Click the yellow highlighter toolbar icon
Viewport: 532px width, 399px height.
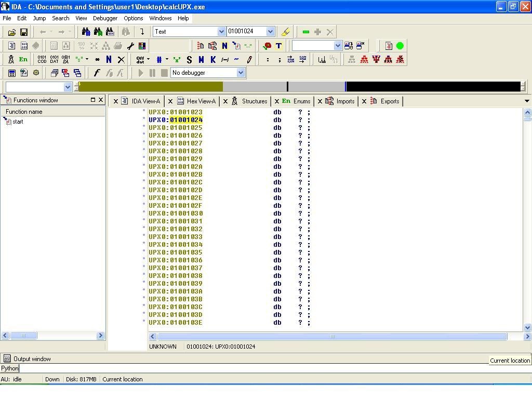click(x=285, y=32)
